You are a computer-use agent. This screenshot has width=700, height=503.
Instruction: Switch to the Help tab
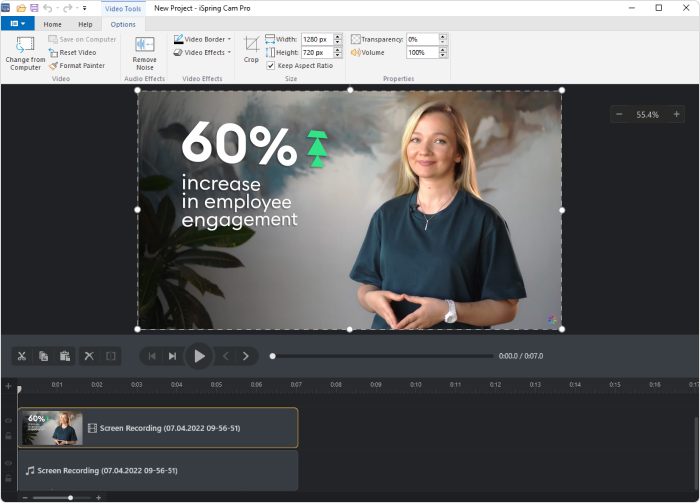85,25
